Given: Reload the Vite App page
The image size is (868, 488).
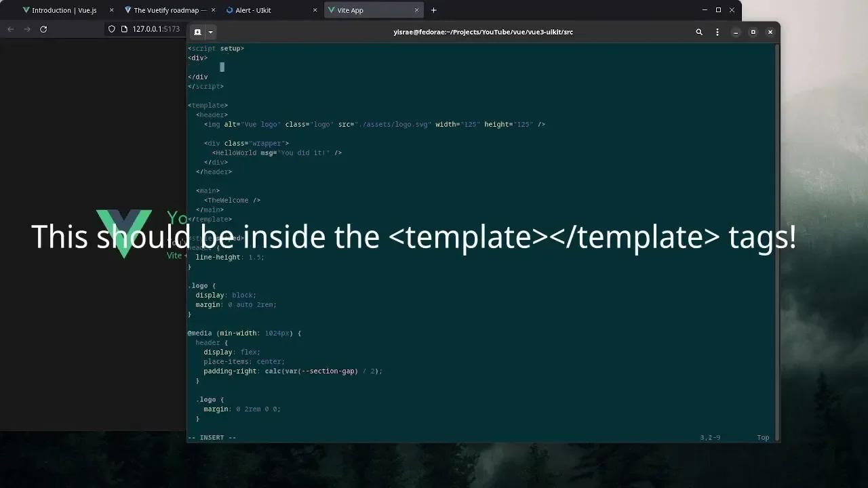Looking at the screenshot, I should pos(43,29).
